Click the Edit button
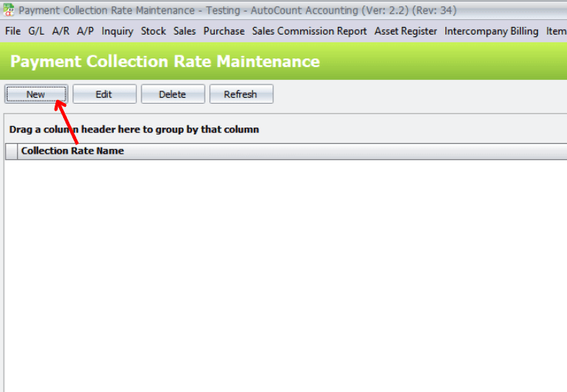 tap(105, 95)
